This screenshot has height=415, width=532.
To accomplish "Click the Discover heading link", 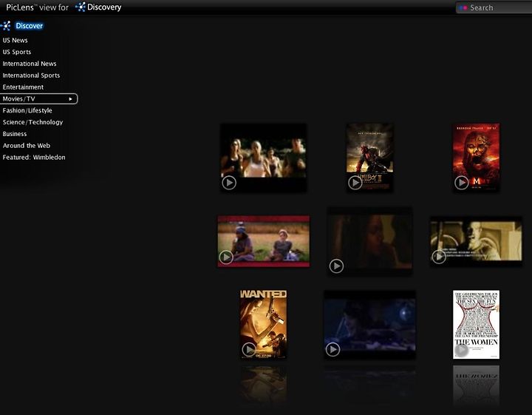I will 29,26.
